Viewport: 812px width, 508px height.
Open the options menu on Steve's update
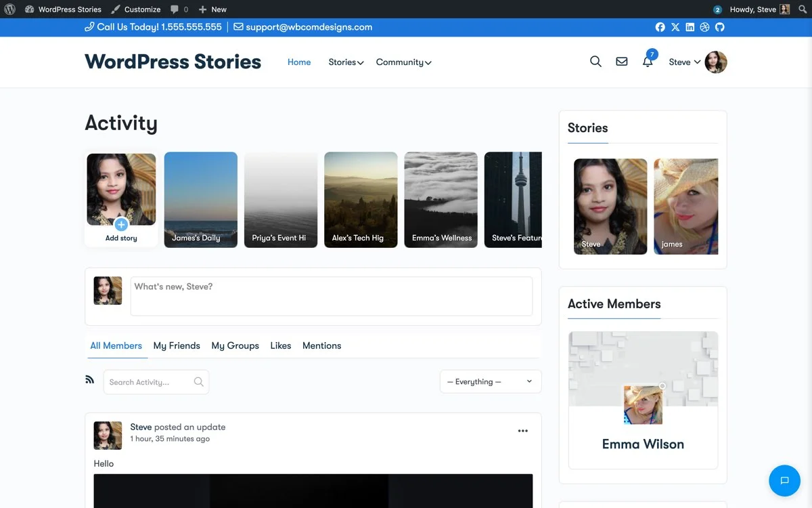522,431
